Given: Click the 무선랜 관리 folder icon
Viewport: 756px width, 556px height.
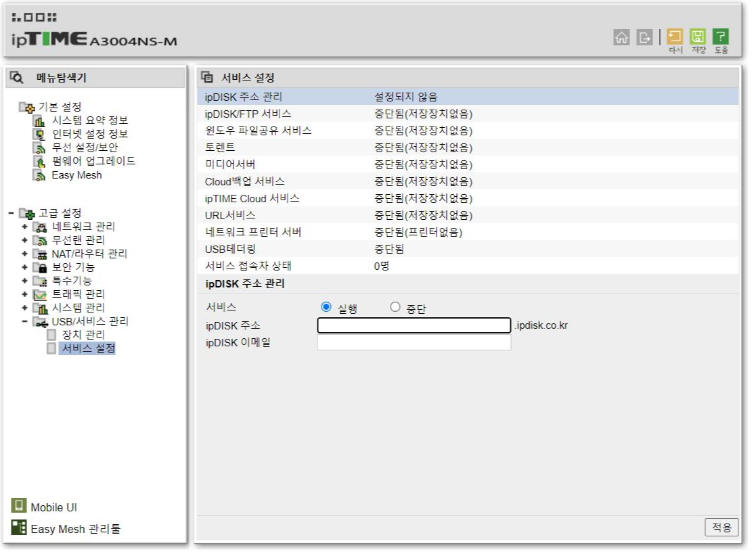Looking at the screenshot, I should pyautogui.click(x=39, y=240).
